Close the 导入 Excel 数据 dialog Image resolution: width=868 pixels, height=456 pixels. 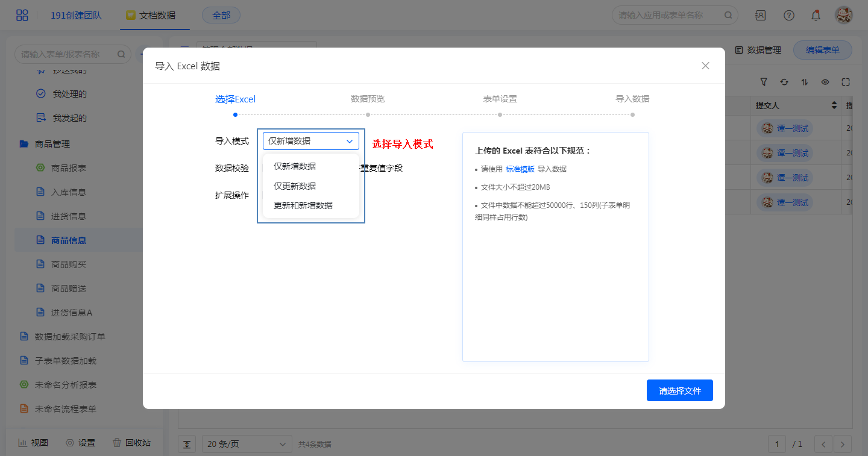705,66
